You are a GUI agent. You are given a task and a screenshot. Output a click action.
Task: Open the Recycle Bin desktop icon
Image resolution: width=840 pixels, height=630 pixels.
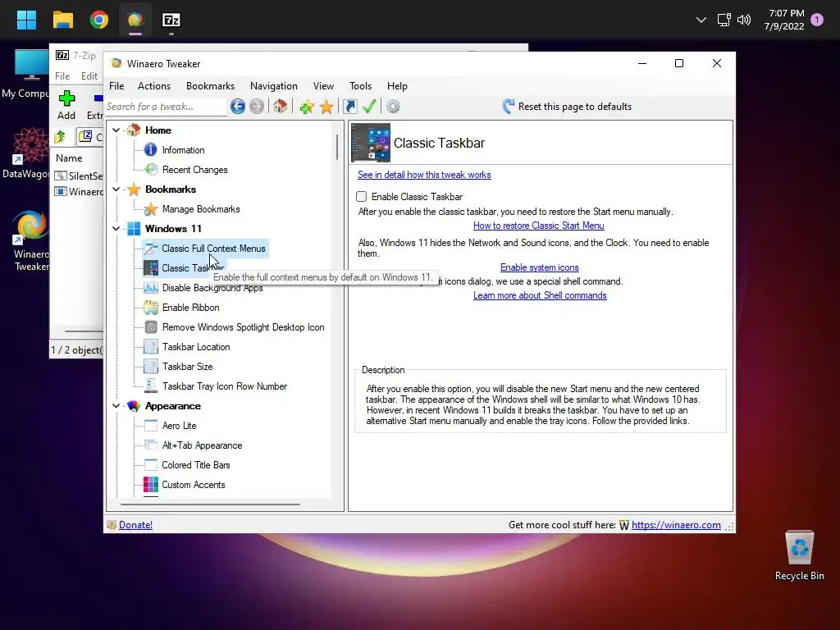[799, 555]
